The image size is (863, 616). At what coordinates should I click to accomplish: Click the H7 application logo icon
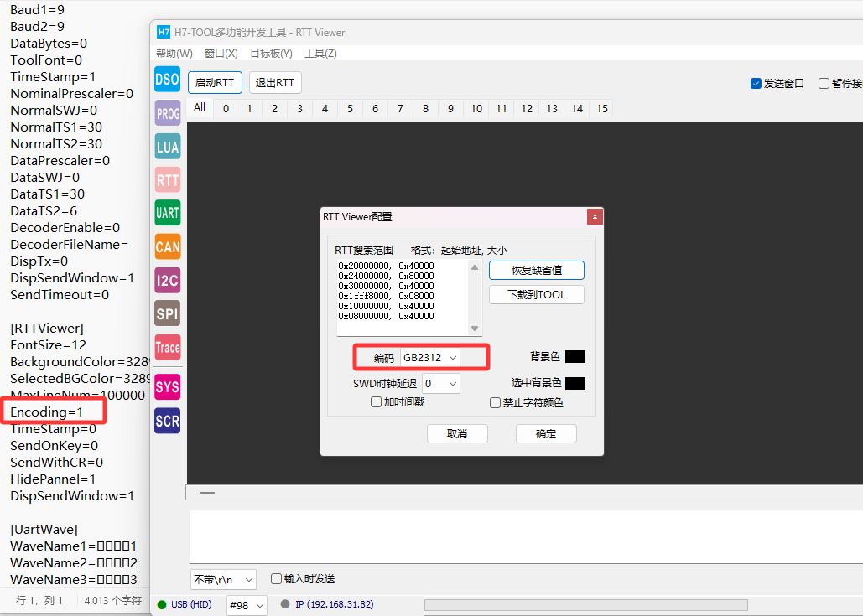(x=164, y=32)
